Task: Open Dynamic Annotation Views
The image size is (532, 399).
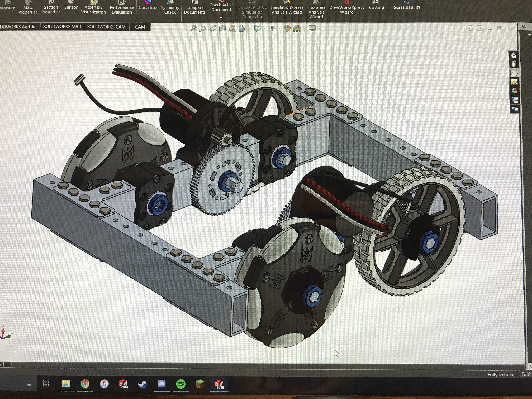Action: pos(232,29)
